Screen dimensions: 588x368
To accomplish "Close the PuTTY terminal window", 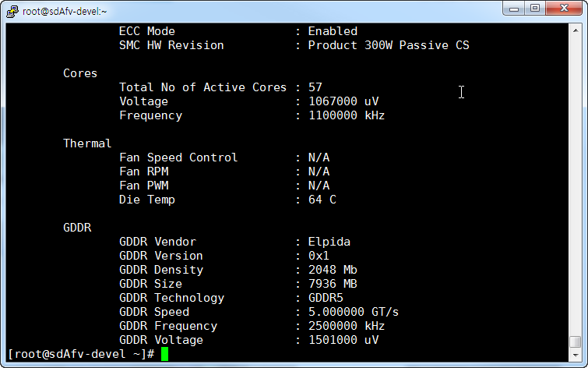I will (564, 8).
